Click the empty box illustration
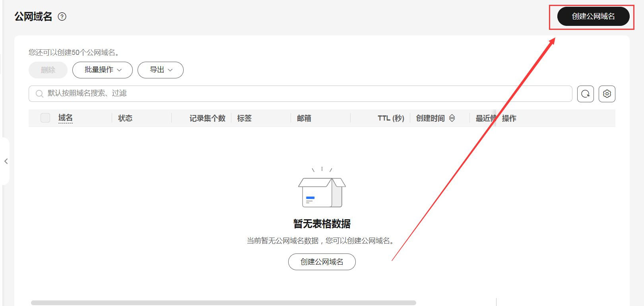This screenshot has width=644, height=306. 322,191
